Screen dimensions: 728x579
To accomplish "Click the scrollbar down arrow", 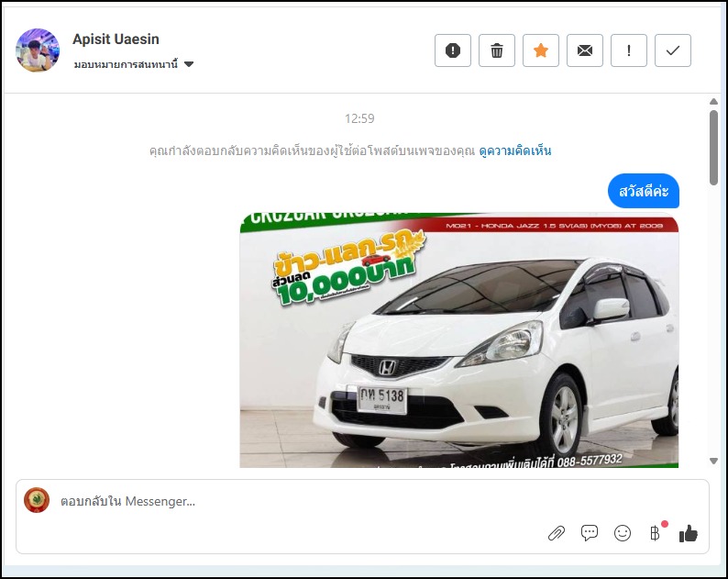I will click(x=713, y=461).
